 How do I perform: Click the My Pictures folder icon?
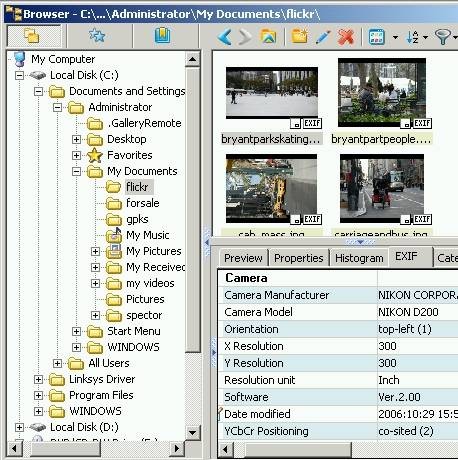tap(114, 252)
